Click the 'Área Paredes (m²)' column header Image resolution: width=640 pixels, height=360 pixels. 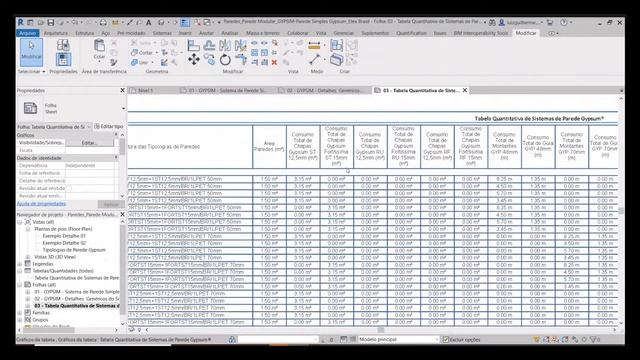click(x=269, y=147)
